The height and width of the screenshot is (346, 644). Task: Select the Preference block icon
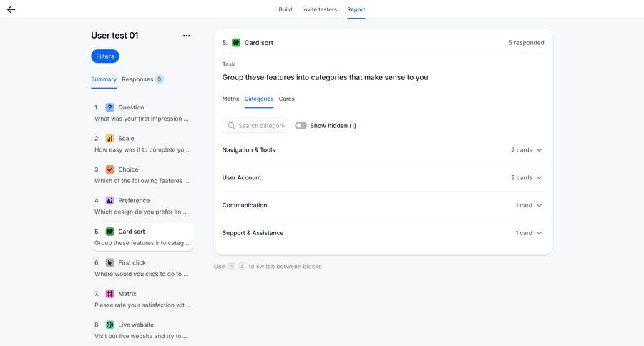109,201
